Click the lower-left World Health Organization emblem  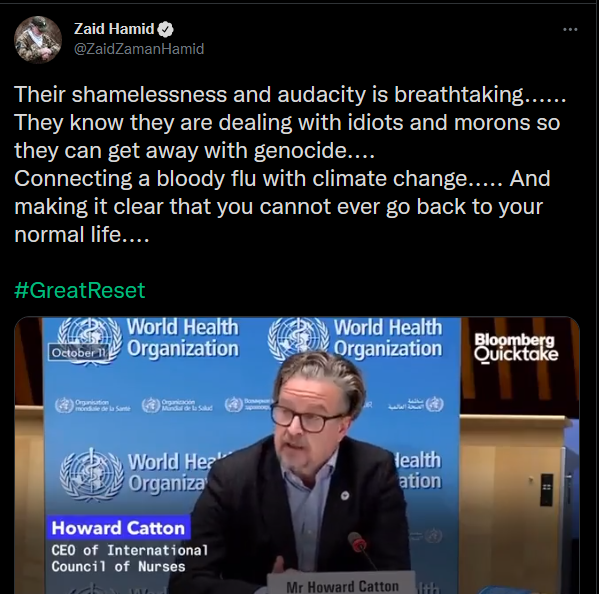click(x=92, y=476)
